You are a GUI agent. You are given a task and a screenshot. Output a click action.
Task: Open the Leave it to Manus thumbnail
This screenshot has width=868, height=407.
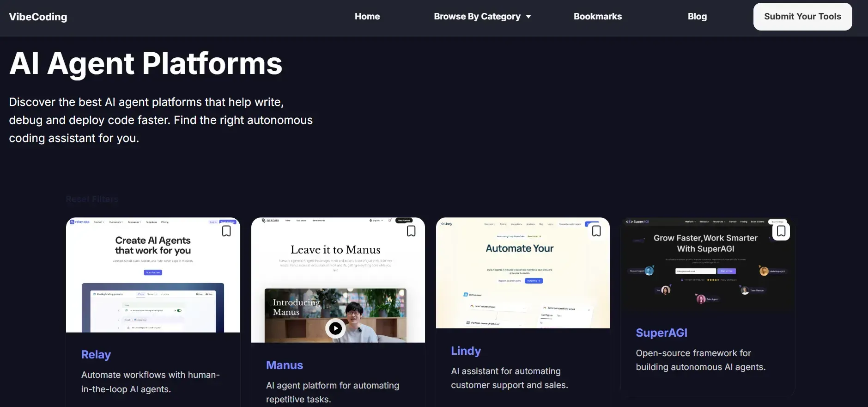pos(338,280)
